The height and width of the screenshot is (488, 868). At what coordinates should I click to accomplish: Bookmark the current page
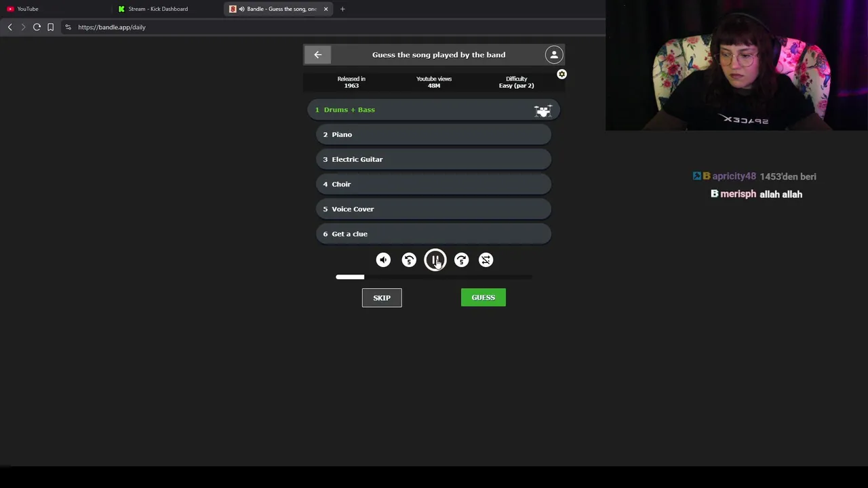click(50, 27)
